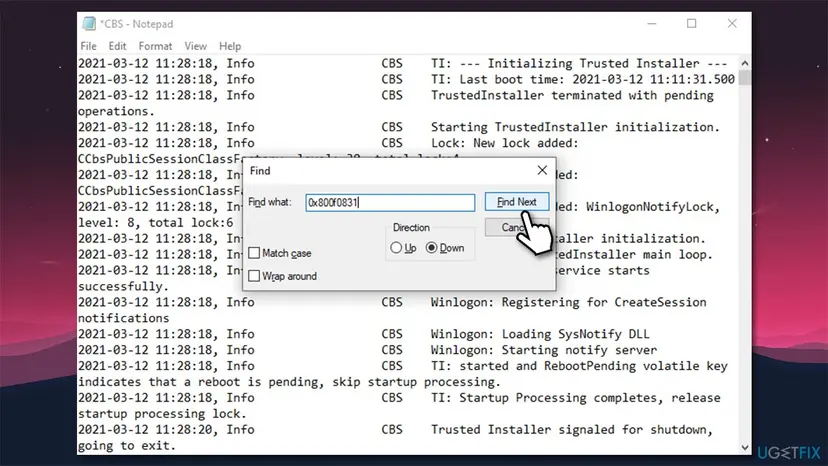The height and width of the screenshot is (466, 828).
Task: Click 'Winlogon: Loading SysNotify DLL' text
Action: coord(540,334)
